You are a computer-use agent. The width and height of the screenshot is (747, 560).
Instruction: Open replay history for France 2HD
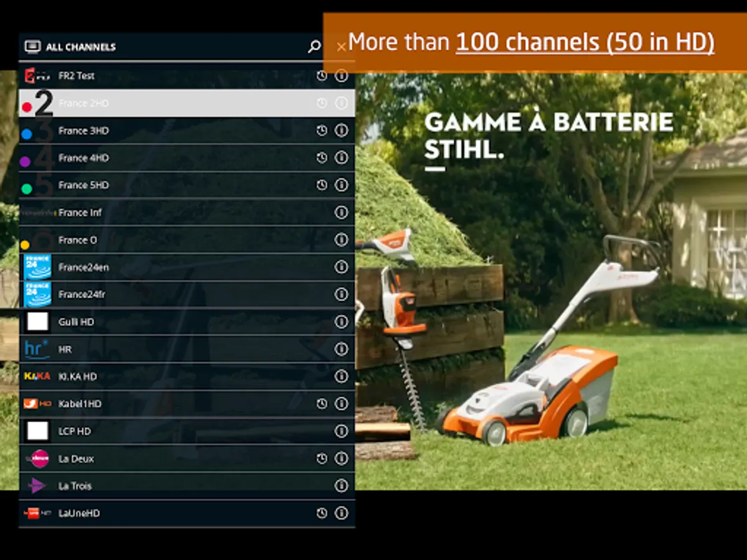coord(321,103)
